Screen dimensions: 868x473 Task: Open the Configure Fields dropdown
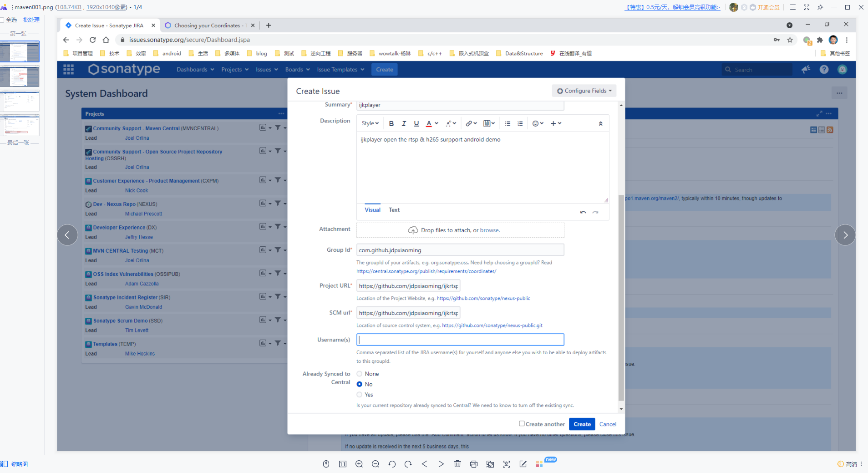(584, 91)
